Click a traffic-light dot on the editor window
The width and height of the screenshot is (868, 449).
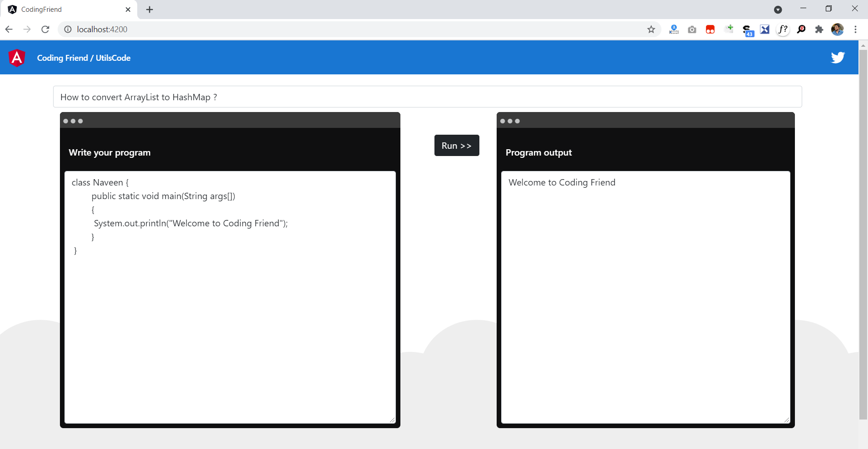[65, 121]
